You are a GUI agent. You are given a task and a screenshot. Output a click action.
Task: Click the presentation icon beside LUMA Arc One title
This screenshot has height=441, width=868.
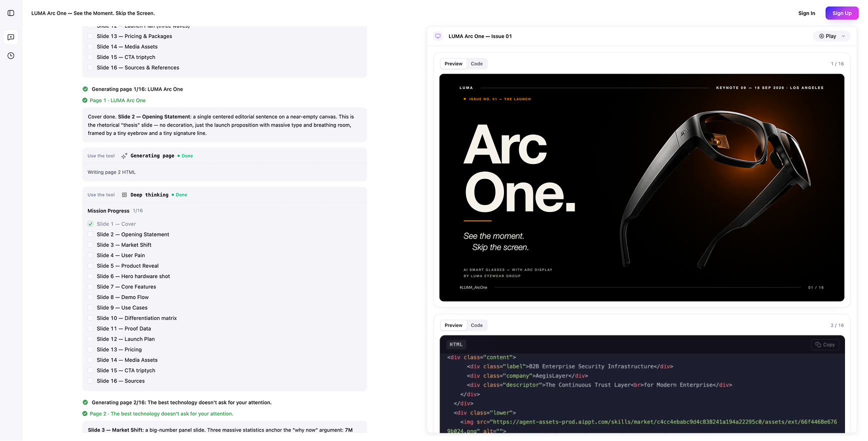click(x=438, y=36)
